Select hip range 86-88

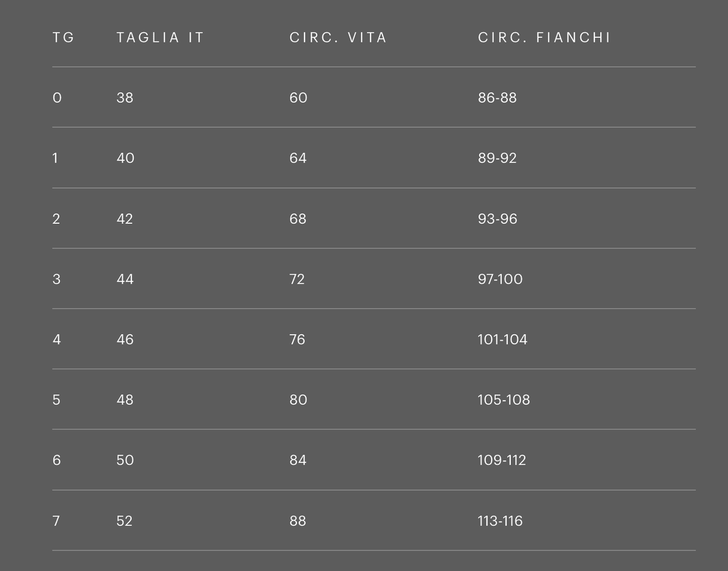pyautogui.click(x=497, y=98)
